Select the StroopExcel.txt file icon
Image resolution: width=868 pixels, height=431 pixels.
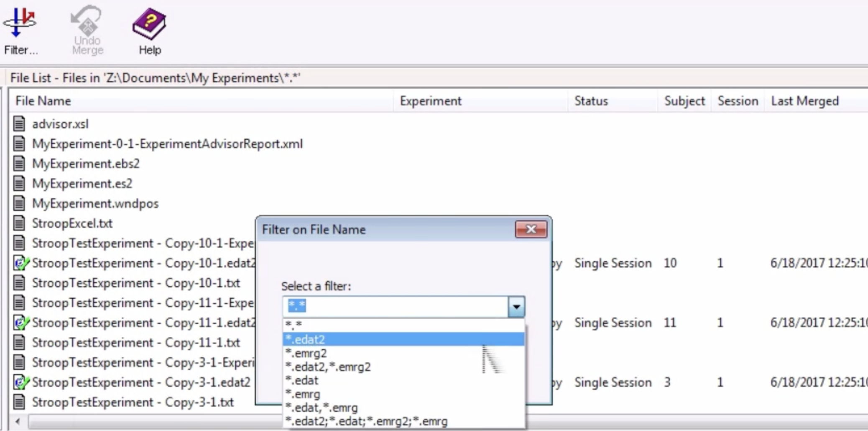point(19,223)
